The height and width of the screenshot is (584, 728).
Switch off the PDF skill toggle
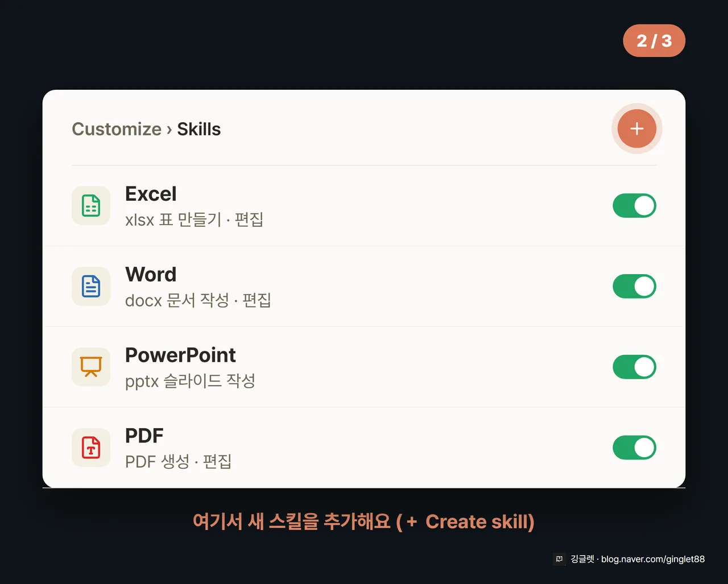click(634, 448)
